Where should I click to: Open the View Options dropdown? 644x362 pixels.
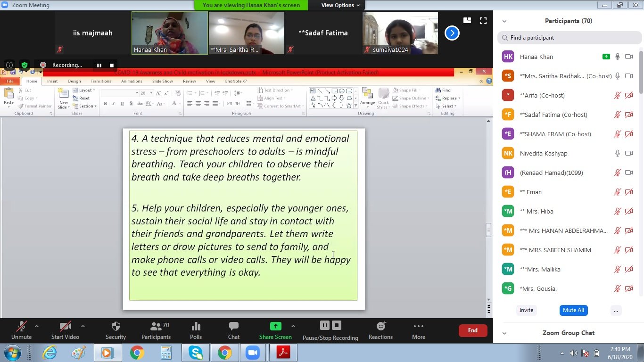click(340, 5)
